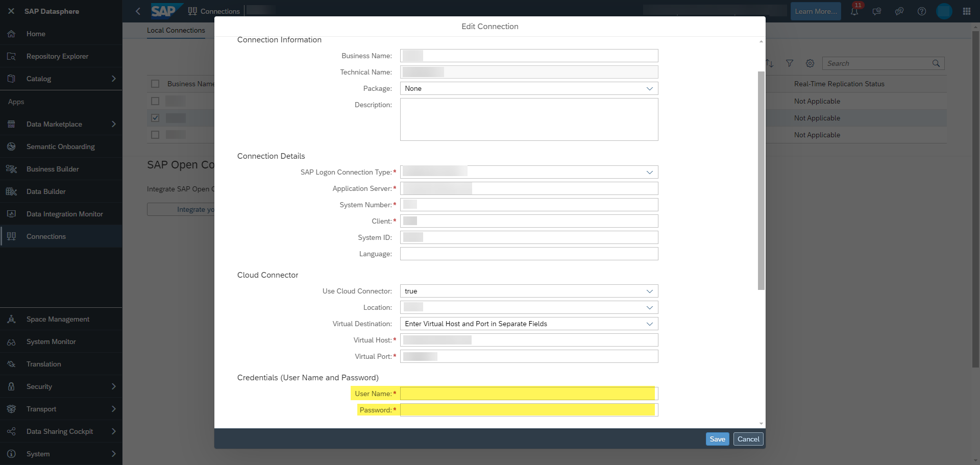Viewport: 980px width, 465px height.
Task: Focus the System Number field
Action: [x=529, y=205]
